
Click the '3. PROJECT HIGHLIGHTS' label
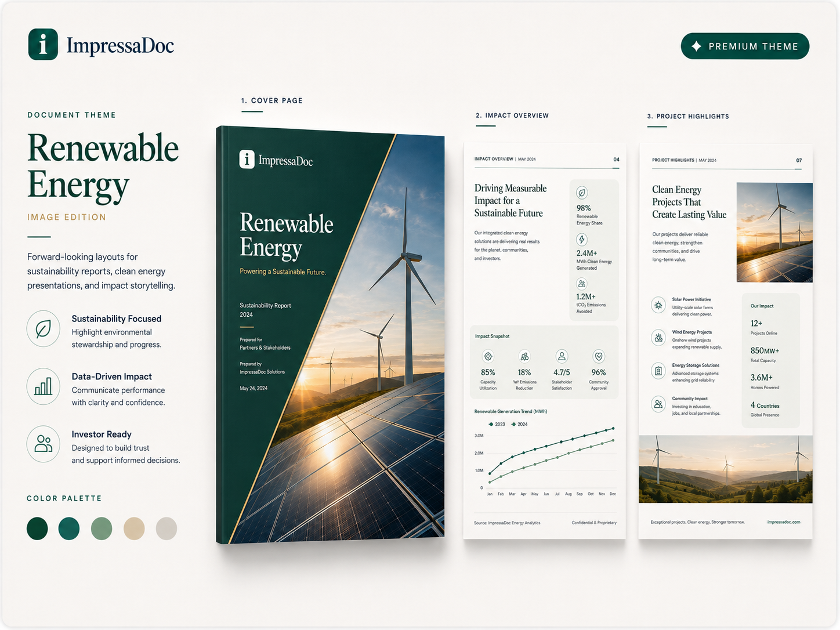coord(688,117)
